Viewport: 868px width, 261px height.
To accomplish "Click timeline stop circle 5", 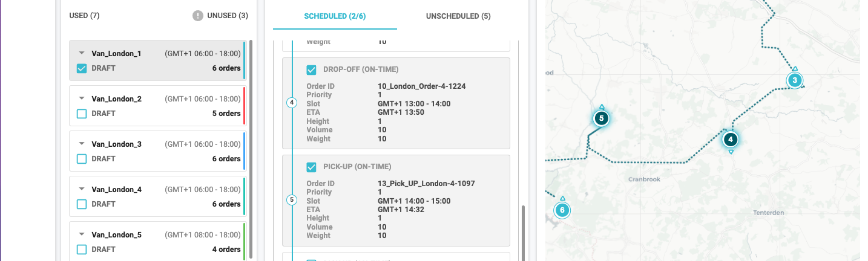I will pos(292,200).
